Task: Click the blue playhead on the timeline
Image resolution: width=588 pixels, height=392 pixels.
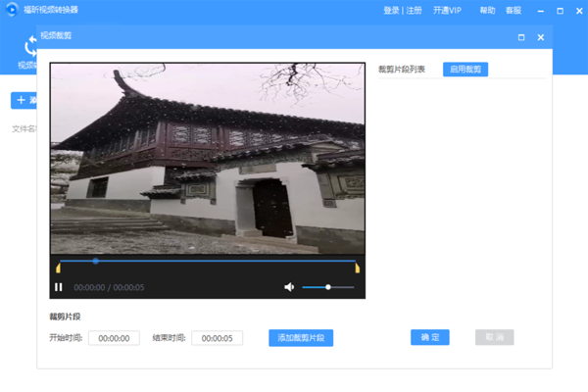Action: (95, 261)
